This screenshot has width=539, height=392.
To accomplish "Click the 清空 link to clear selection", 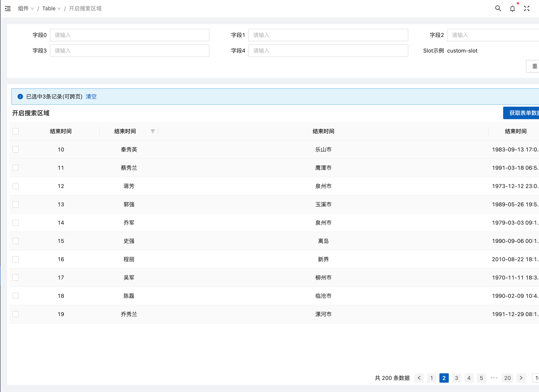I will coord(91,97).
